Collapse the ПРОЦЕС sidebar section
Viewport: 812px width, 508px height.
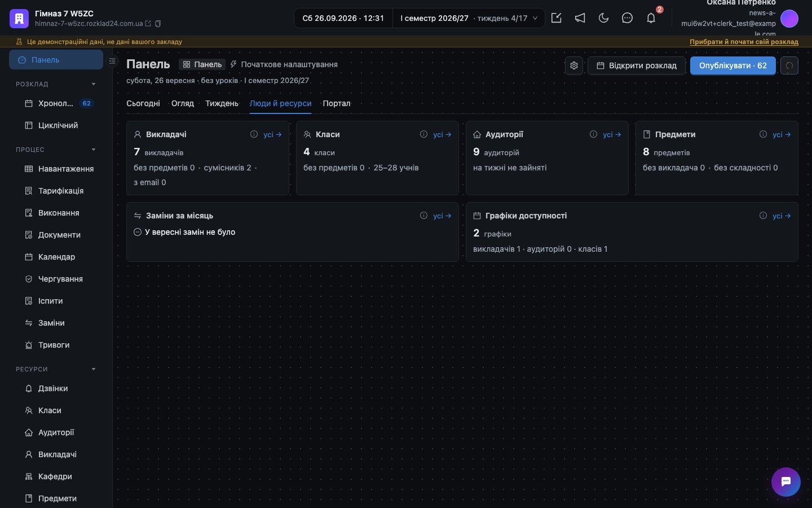point(94,150)
